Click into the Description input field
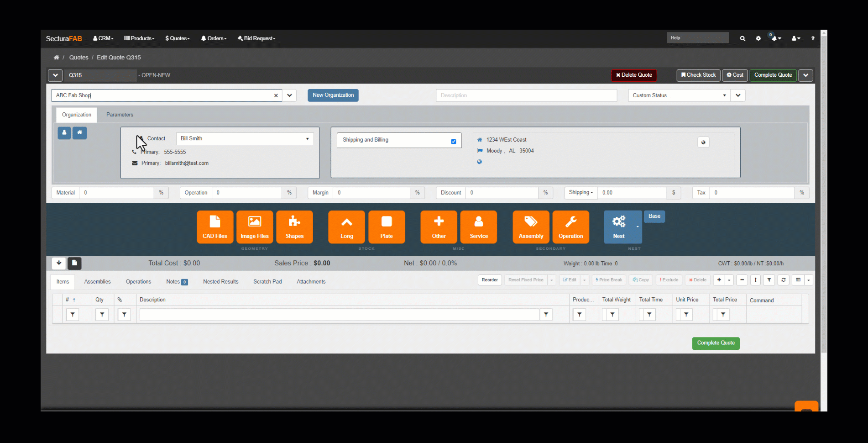This screenshot has height=443, width=868. [x=526, y=95]
